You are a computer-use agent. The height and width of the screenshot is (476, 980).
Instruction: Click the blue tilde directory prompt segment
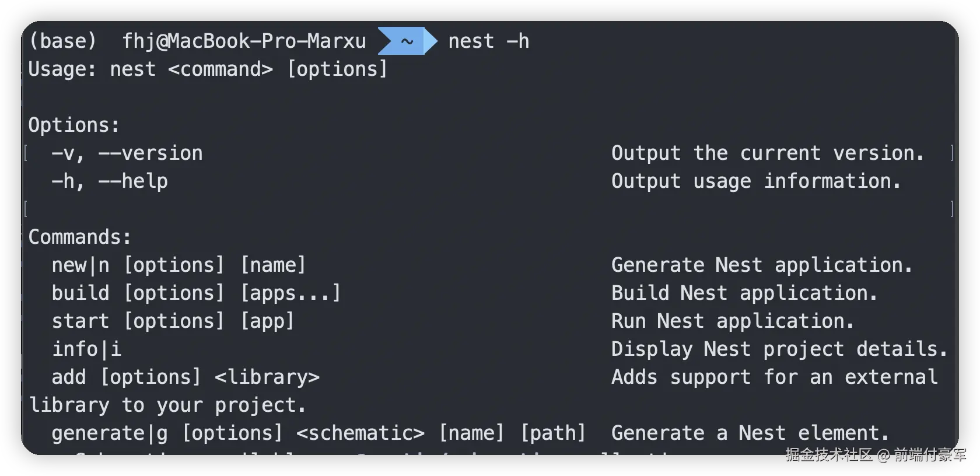point(407,41)
